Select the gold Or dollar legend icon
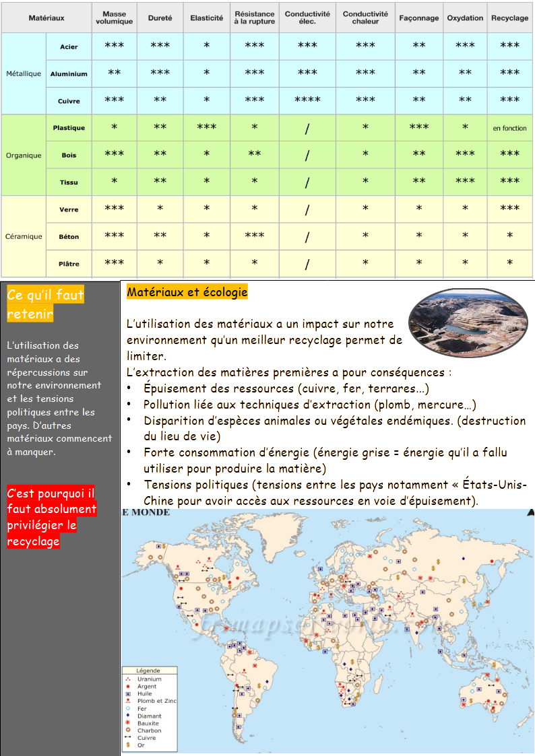The height and width of the screenshot is (756, 535). tap(128, 745)
